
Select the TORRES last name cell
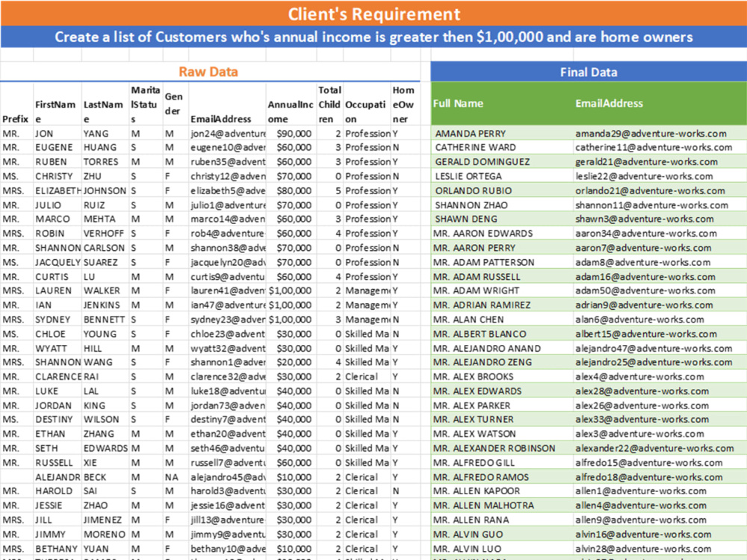click(x=105, y=162)
